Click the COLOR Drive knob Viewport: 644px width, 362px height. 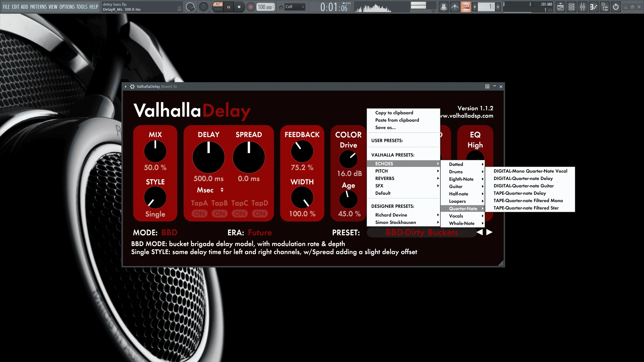348,160
